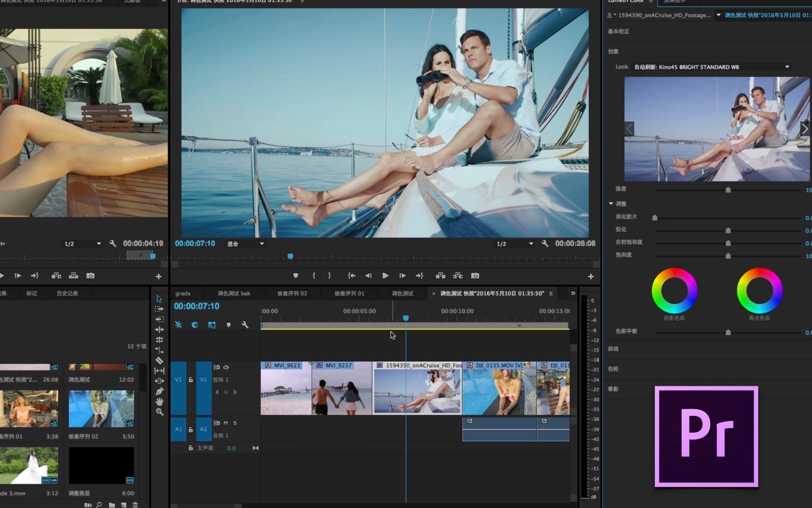Click the Export Frame camera icon in Program monitor
The width and height of the screenshot is (812, 508).
(475, 276)
